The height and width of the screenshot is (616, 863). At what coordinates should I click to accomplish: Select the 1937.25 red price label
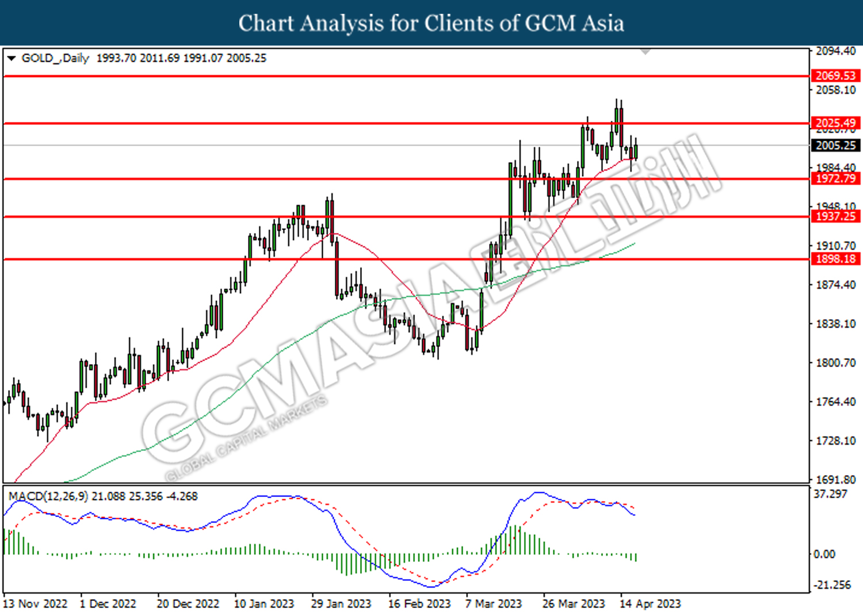pyautogui.click(x=835, y=216)
